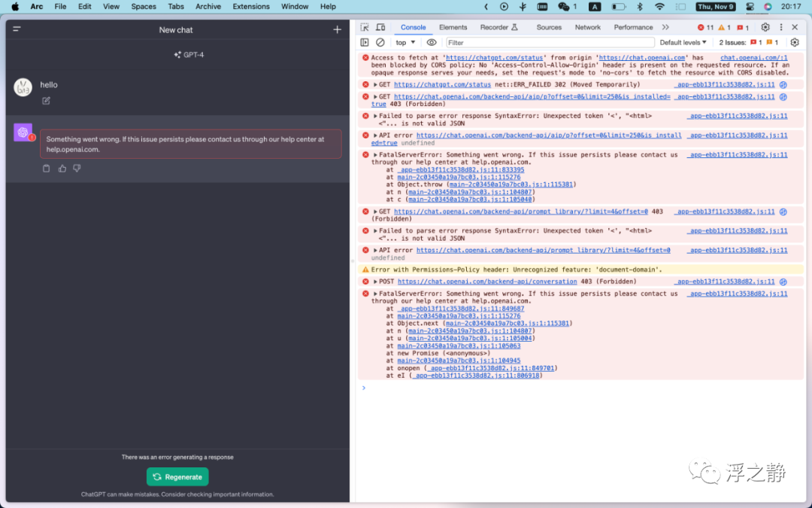Click the Wi-Fi icon in the menu bar
812x508 pixels.
click(659, 7)
